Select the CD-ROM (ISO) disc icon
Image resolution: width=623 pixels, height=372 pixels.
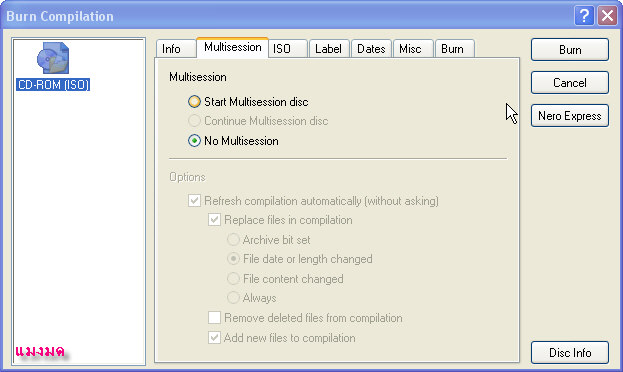(53, 58)
